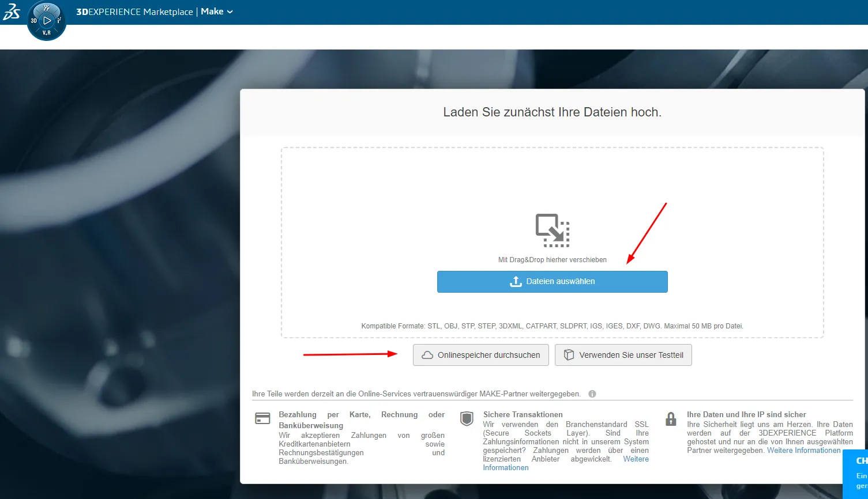Click the credit card payment icon
The height and width of the screenshot is (499, 868).
click(262, 419)
